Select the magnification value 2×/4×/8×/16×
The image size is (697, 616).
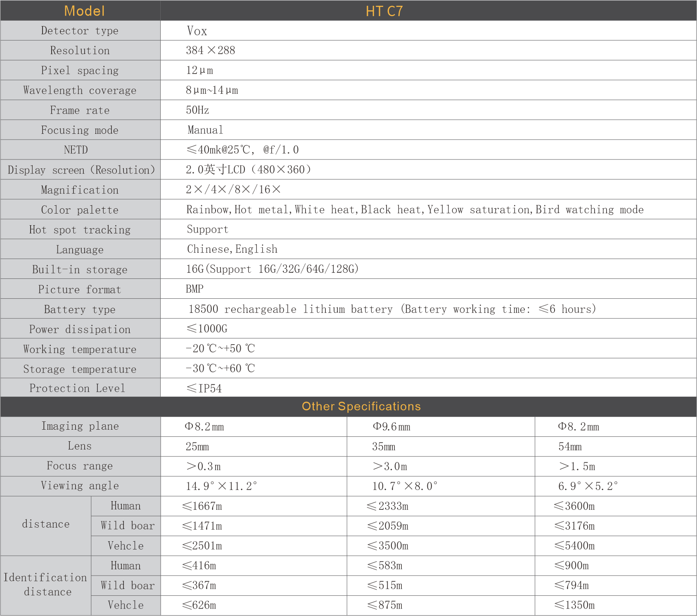[x=233, y=190]
